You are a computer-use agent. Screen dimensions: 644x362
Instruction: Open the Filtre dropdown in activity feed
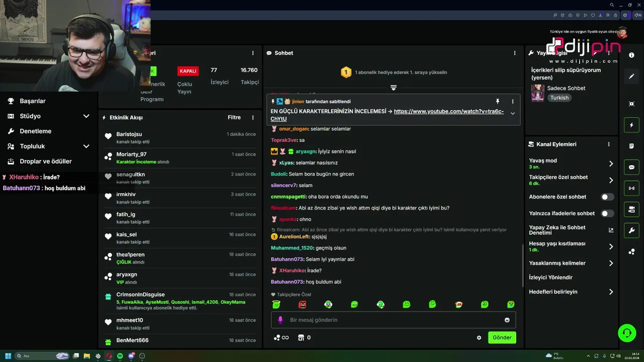(234, 118)
